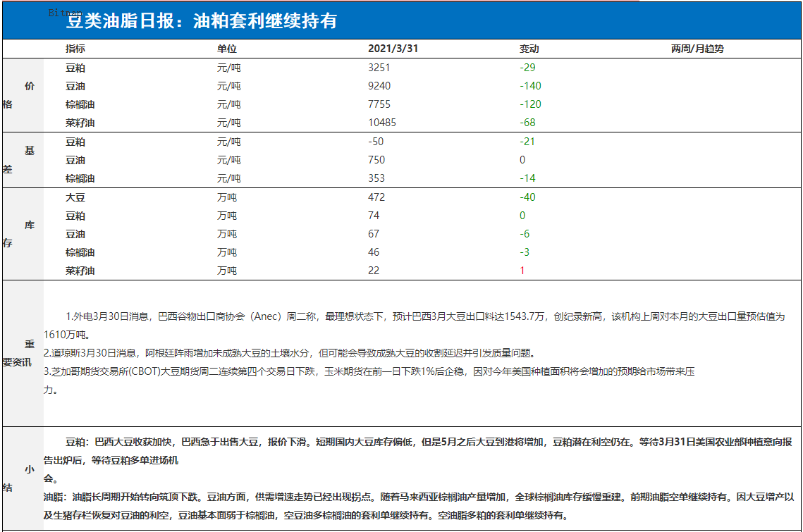Select the 菜籽油 label in the price section
Image resolution: width=803 pixels, height=532 pixels.
[80, 123]
